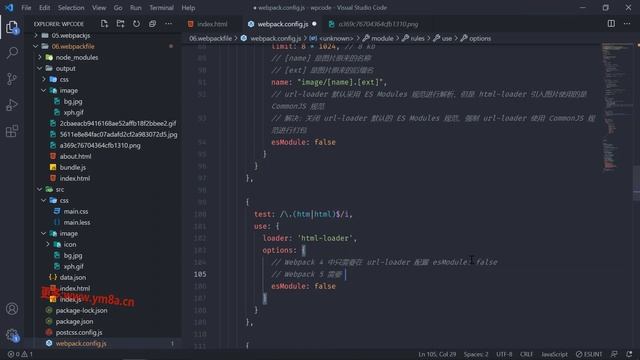Open the Go menu

[118, 8]
